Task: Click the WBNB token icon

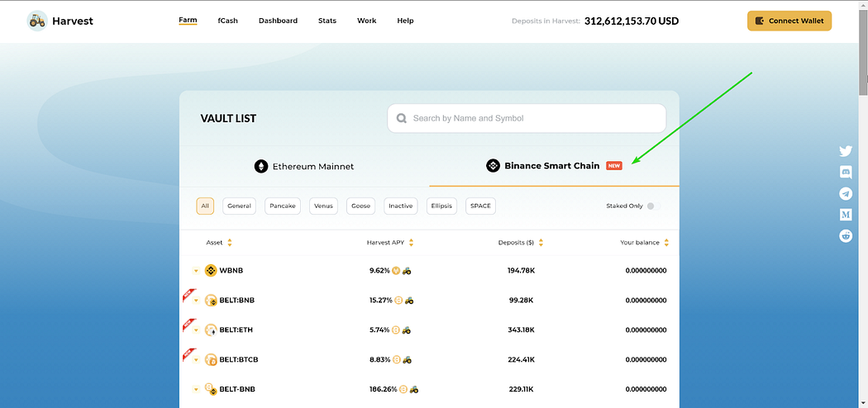Action: point(210,270)
